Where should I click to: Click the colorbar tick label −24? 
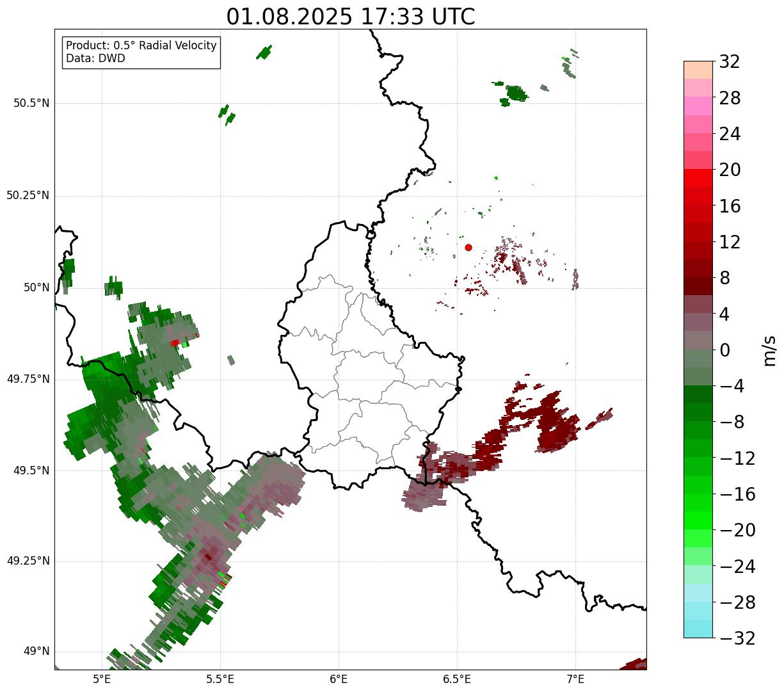click(737, 567)
